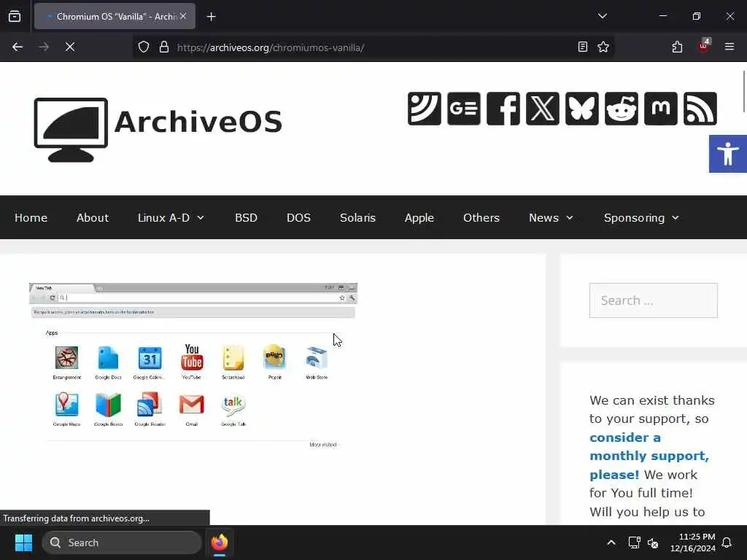Open a new browser tab
Viewport: 747px width, 560px height.
pos(211,17)
